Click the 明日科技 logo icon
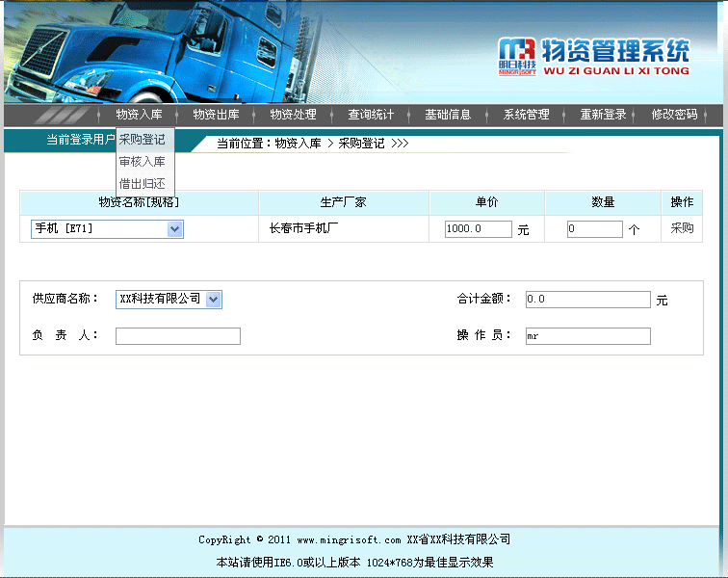The width and height of the screenshot is (728, 578). (x=517, y=57)
